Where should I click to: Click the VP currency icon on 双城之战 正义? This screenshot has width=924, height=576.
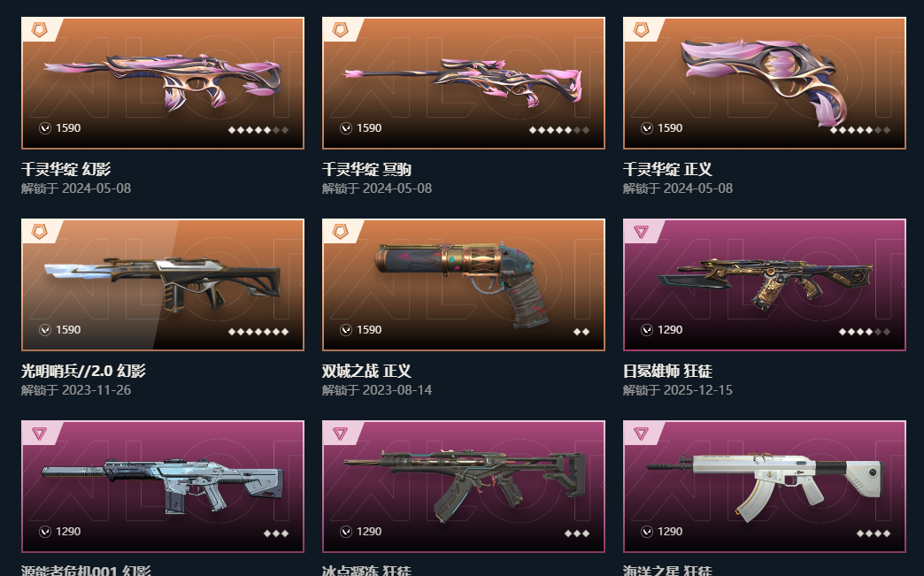pyautogui.click(x=346, y=330)
